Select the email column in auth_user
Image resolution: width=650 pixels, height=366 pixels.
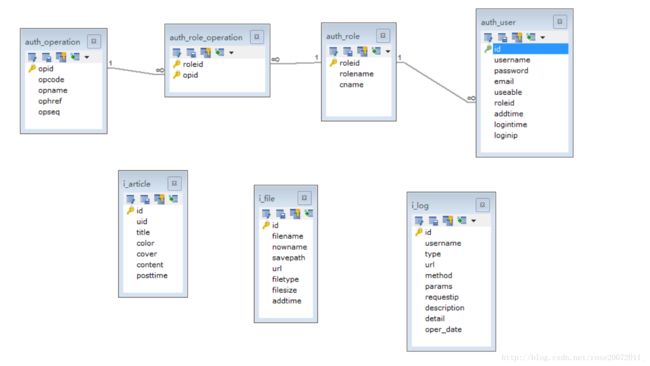tap(504, 82)
